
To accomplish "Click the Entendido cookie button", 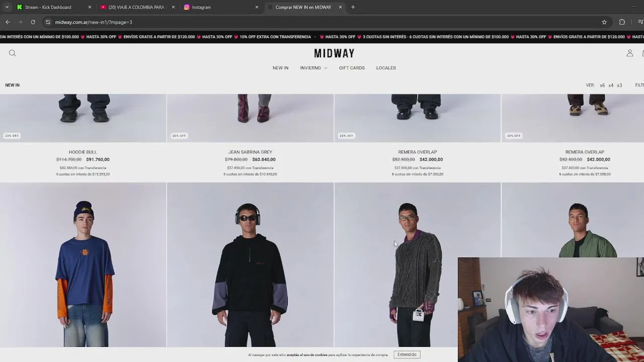I will 407,354.
